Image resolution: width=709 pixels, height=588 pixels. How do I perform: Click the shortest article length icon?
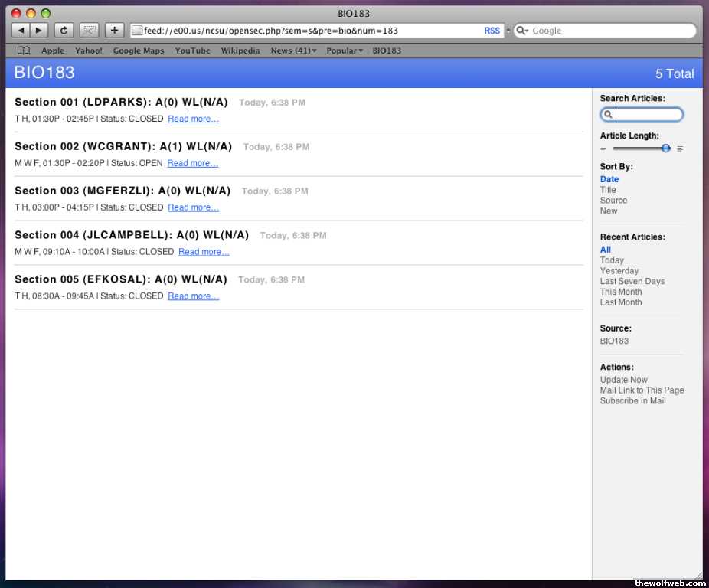click(603, 149)
